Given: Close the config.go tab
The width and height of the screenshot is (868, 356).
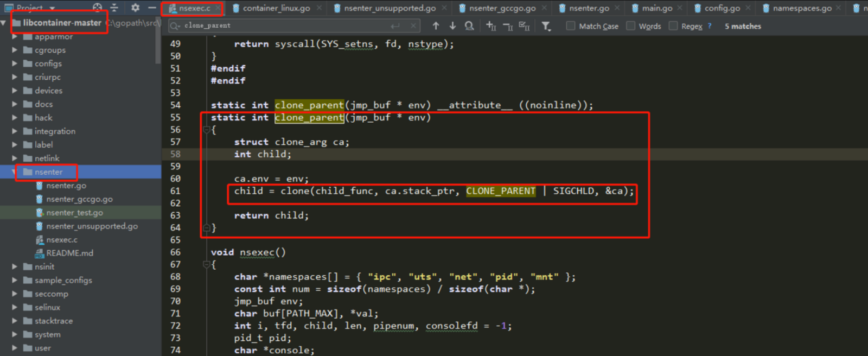Looking at the screenshot, I should click(x=748, y=8).
